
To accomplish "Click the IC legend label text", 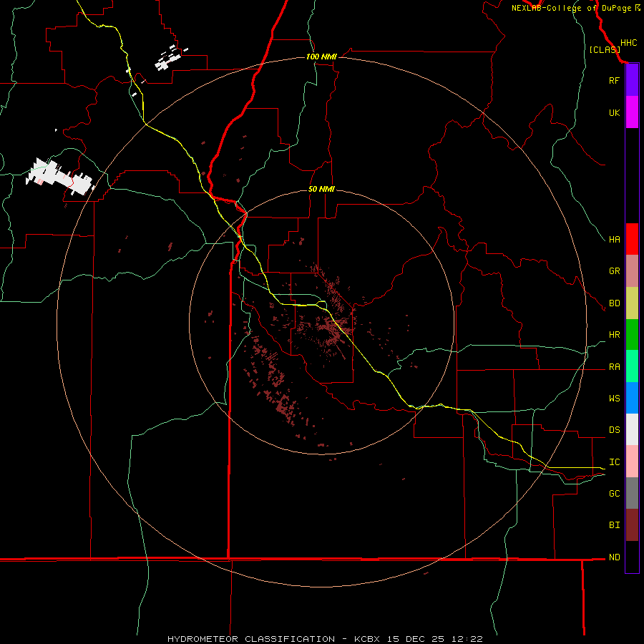I will point(615,462).
